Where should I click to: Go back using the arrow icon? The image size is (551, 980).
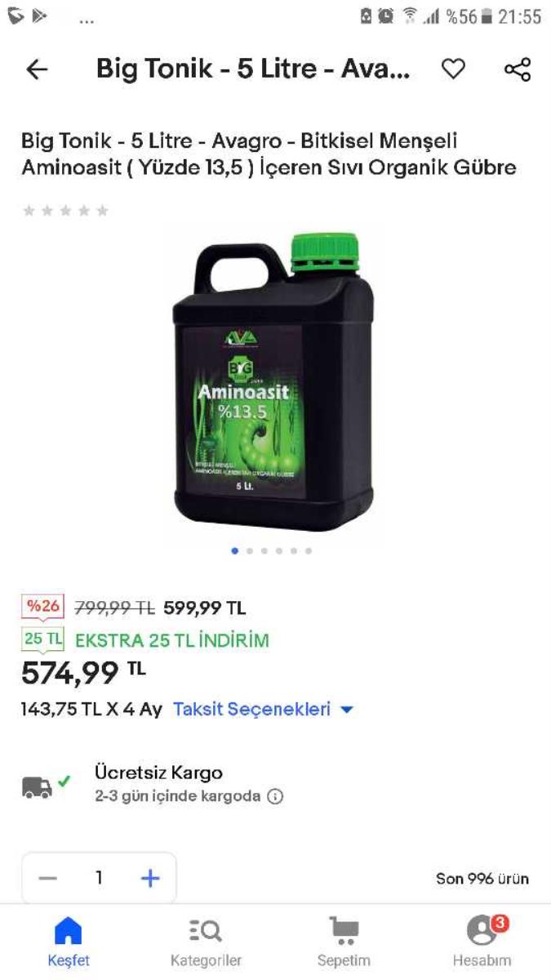click(x=38, y=69)
